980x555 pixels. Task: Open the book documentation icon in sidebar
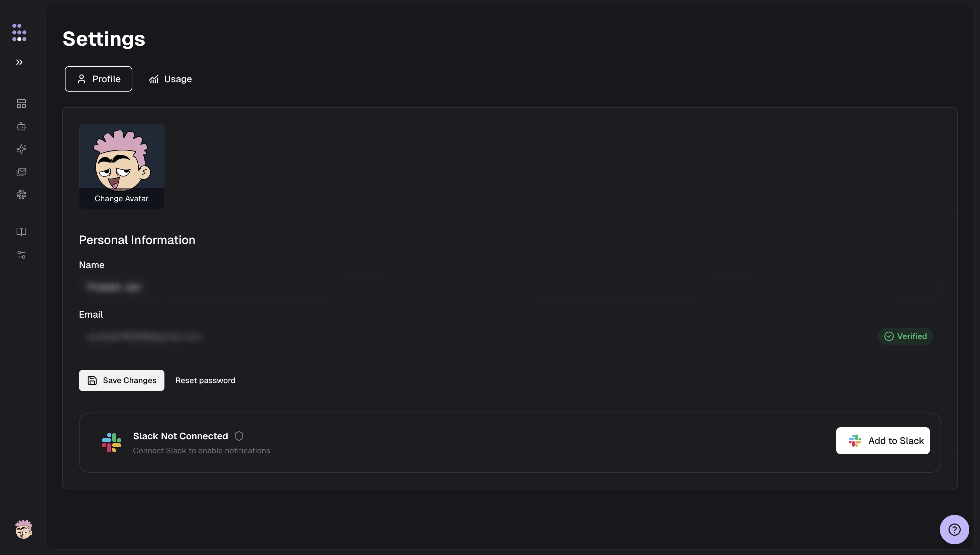[x=21, y=232]
